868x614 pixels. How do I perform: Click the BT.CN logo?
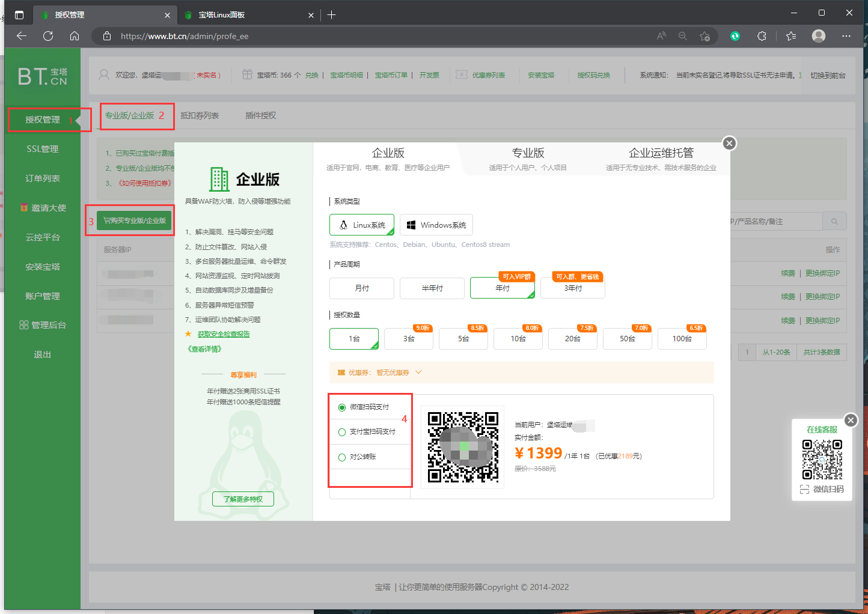[42, 76]
